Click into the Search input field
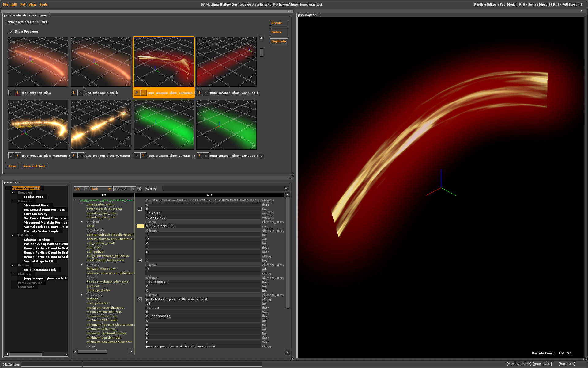588x368 pixels. 223,189
